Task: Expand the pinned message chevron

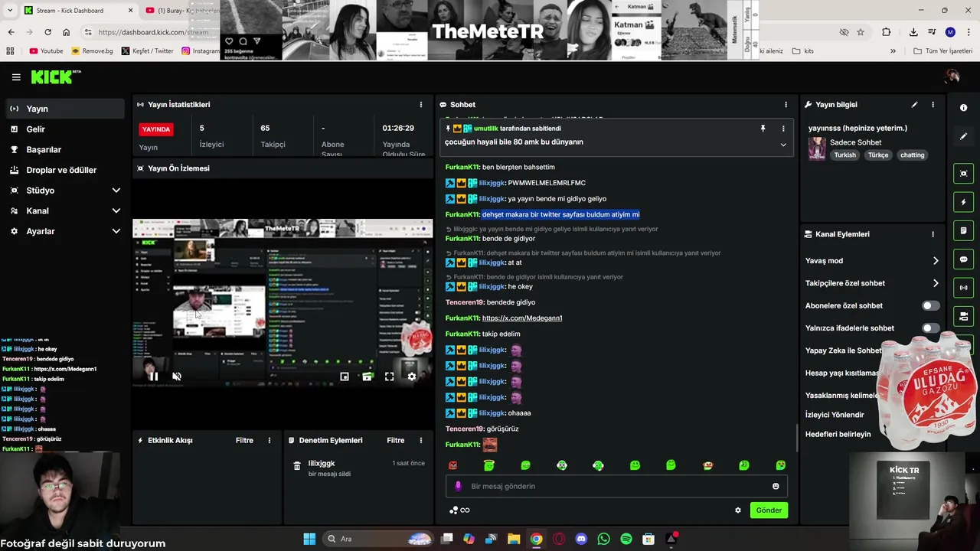Action: pyautogui.click(x=783, y=145)
